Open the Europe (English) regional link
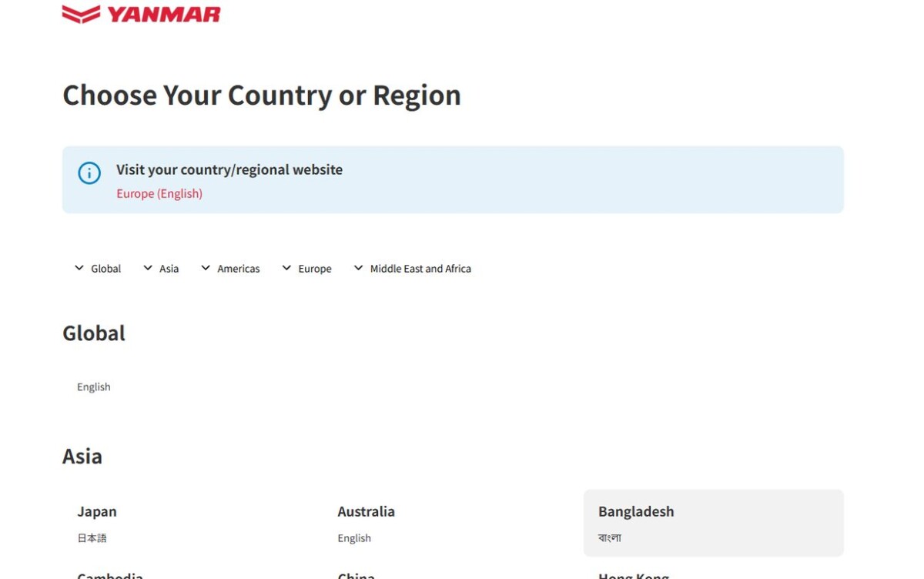 click(159, 193)
